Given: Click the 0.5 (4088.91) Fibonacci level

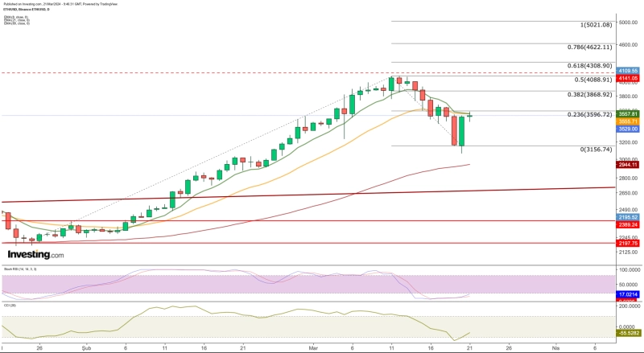Looking at the screenshot, I should (x=596, y=80).
